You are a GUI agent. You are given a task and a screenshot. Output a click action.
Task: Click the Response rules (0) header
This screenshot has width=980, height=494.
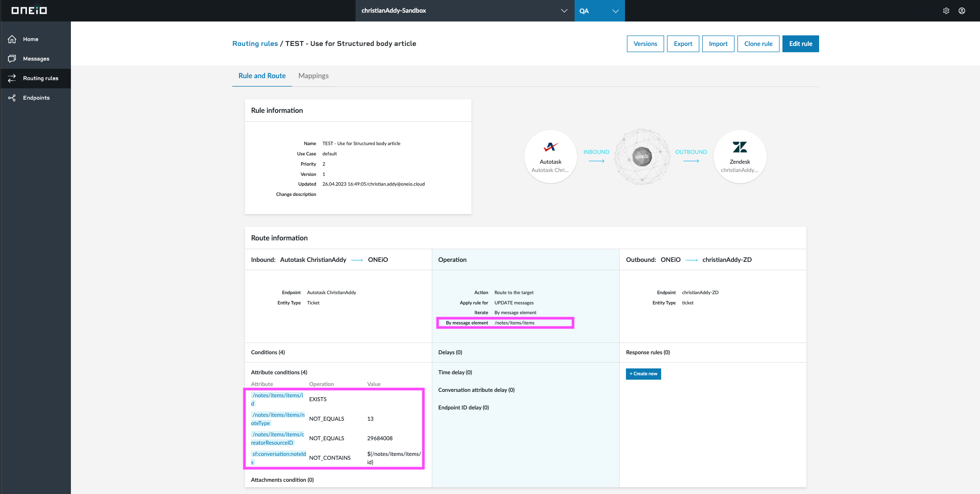[x=648, y=352]
